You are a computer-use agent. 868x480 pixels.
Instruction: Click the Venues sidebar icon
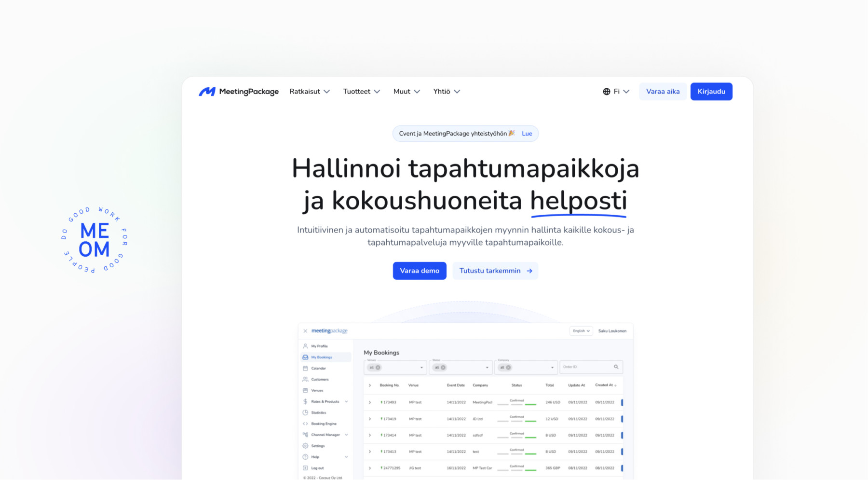click(x=305, y=391)
